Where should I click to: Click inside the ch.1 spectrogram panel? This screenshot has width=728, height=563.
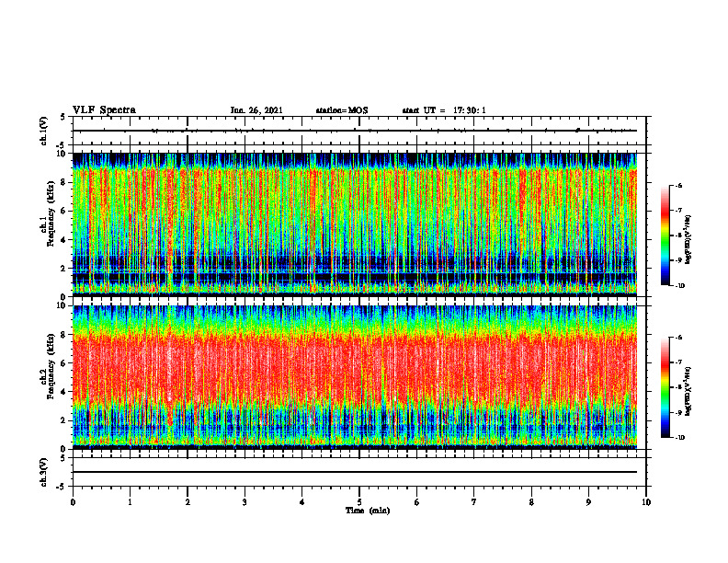(x=355, y=224)
